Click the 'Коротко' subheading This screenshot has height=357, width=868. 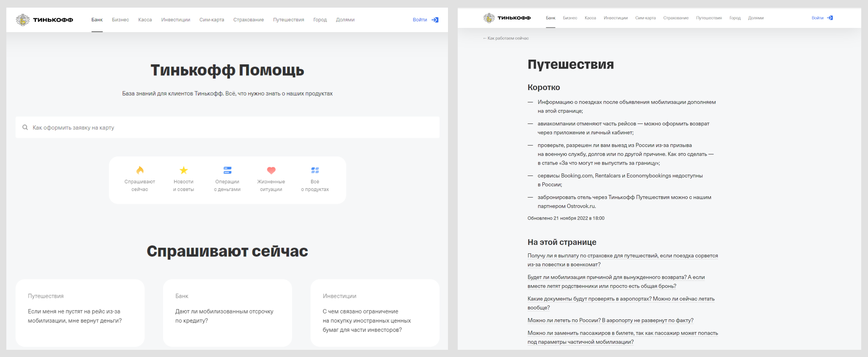click(x=544, y=88)
